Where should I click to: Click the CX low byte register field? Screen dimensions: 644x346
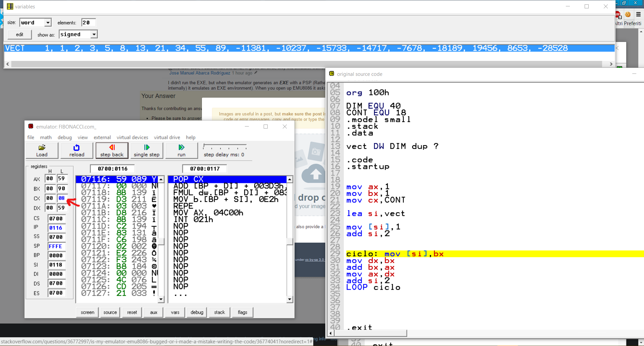tap(62, 198)
